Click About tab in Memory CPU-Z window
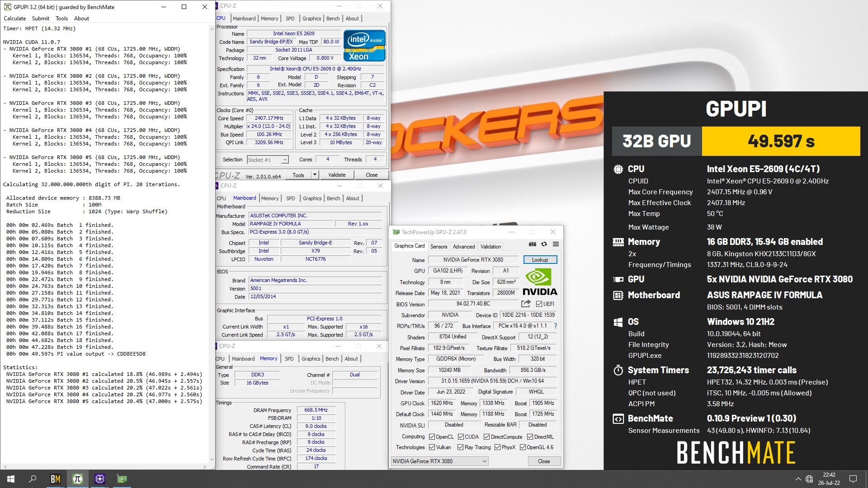This screenshot has width=868, height=488. (x=351, y=359)
